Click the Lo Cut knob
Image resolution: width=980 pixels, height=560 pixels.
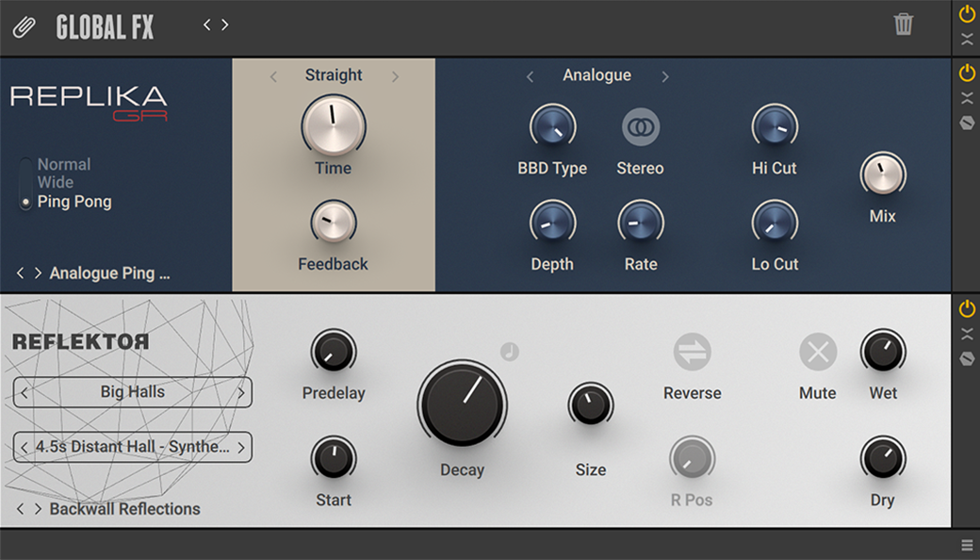(775, 222)
